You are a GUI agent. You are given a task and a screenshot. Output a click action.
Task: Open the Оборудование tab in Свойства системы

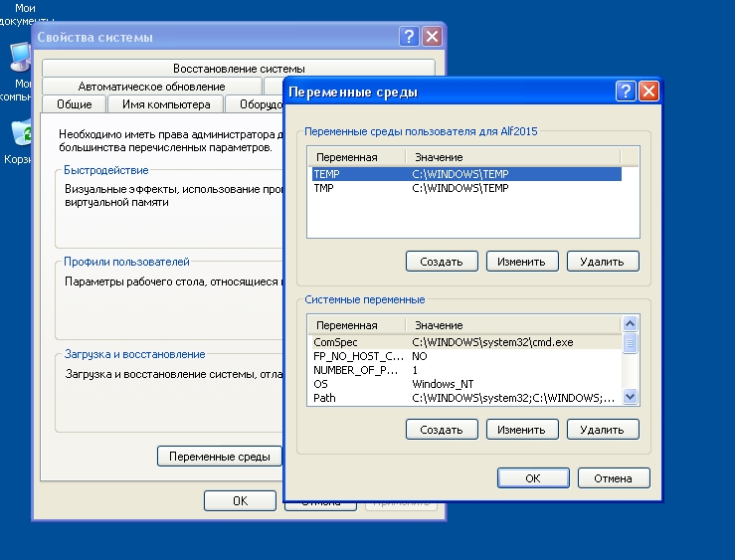256,104
